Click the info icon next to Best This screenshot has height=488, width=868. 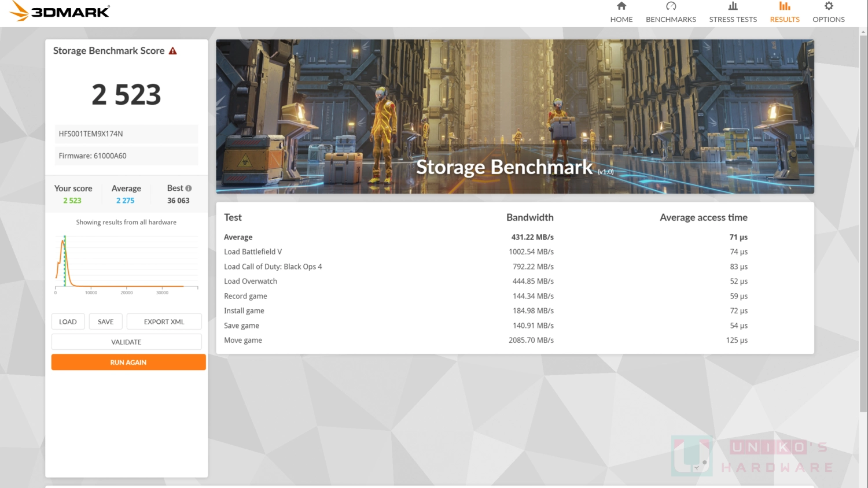(188, 188)
